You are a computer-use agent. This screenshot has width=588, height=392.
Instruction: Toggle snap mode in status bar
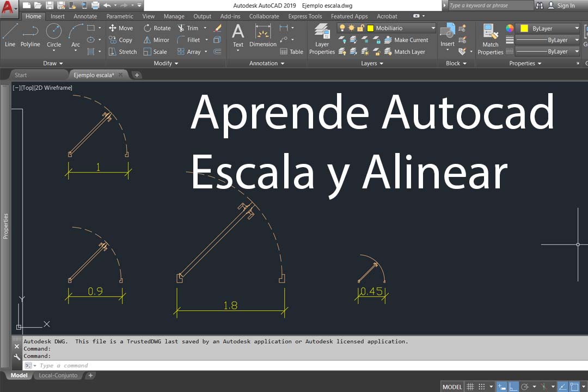[482, 387]
